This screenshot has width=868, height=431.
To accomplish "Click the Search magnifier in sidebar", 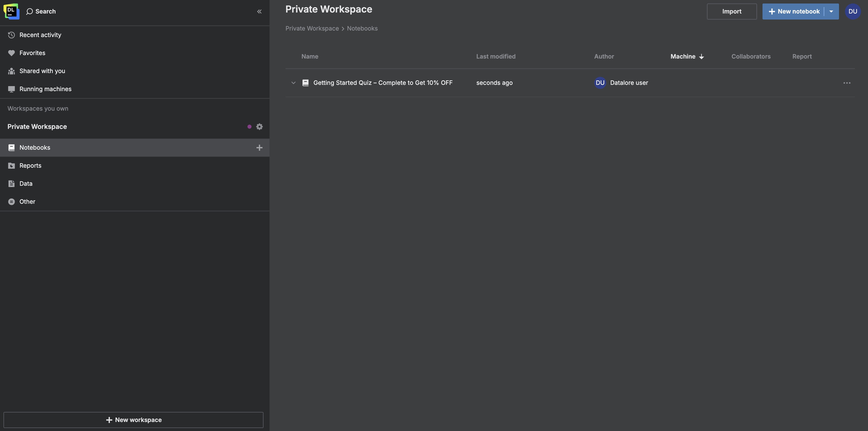I will tap(30, 12).
